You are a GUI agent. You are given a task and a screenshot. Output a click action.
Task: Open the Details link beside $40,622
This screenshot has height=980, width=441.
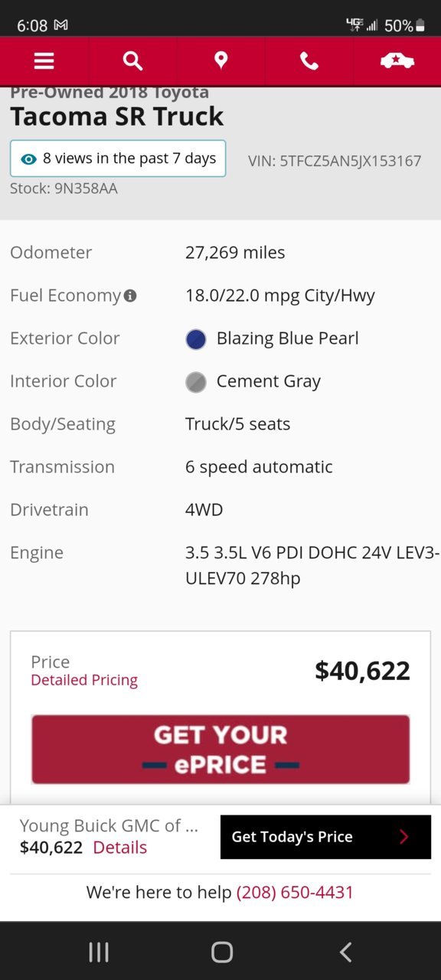[x=120, y=848]
